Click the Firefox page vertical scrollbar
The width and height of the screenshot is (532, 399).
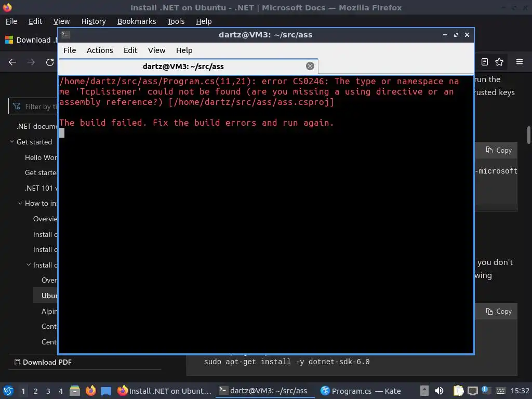point(528,135)
